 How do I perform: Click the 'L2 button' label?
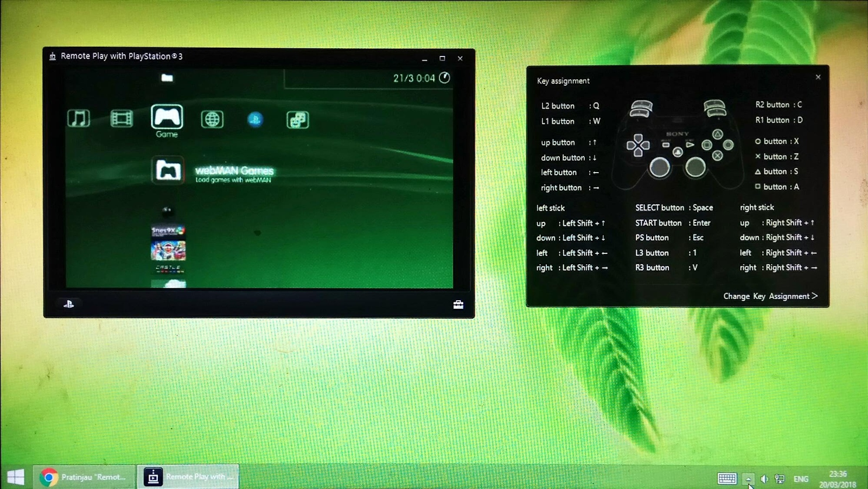tap(558, 106)
